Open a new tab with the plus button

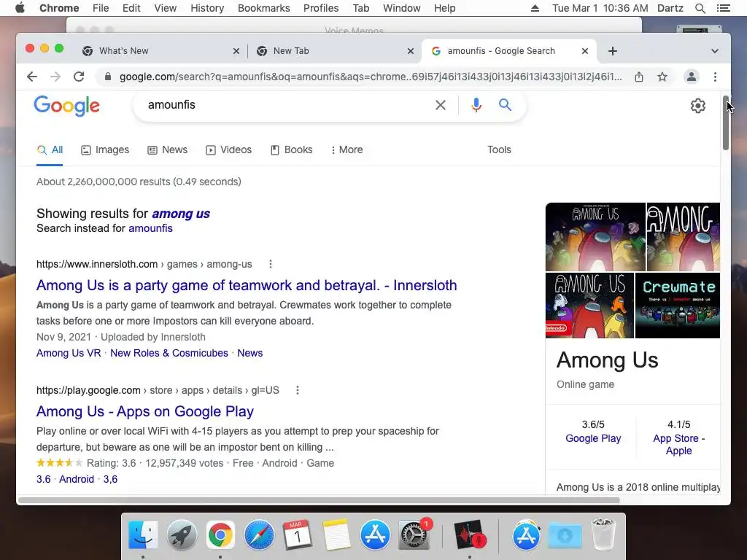point(613,51)
